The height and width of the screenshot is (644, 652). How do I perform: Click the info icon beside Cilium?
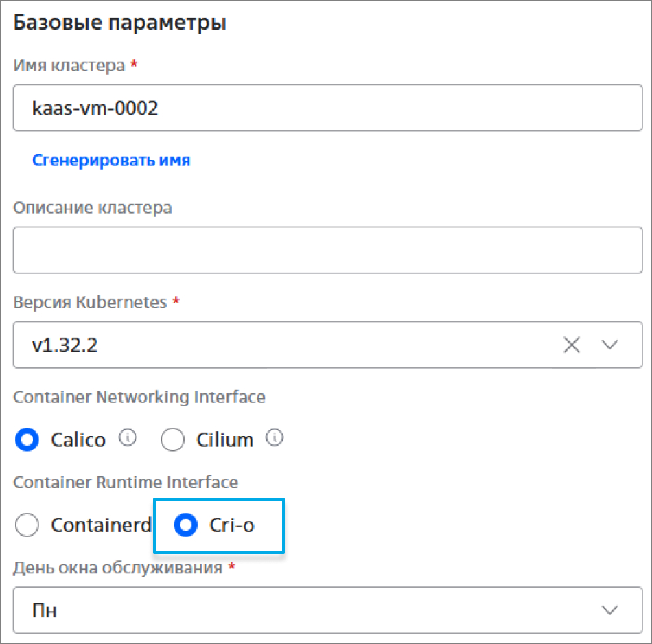[275, 437]
